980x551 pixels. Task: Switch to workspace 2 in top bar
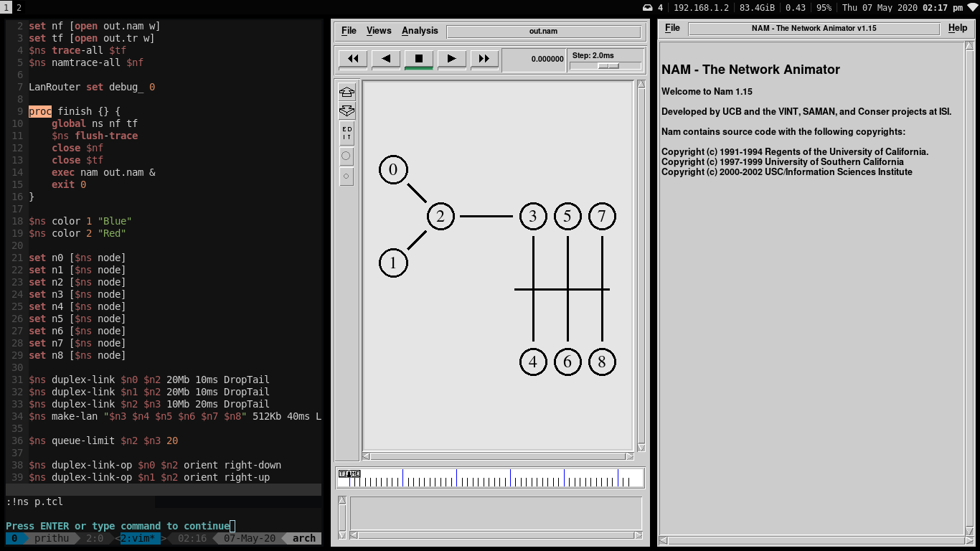coord(19,7)
